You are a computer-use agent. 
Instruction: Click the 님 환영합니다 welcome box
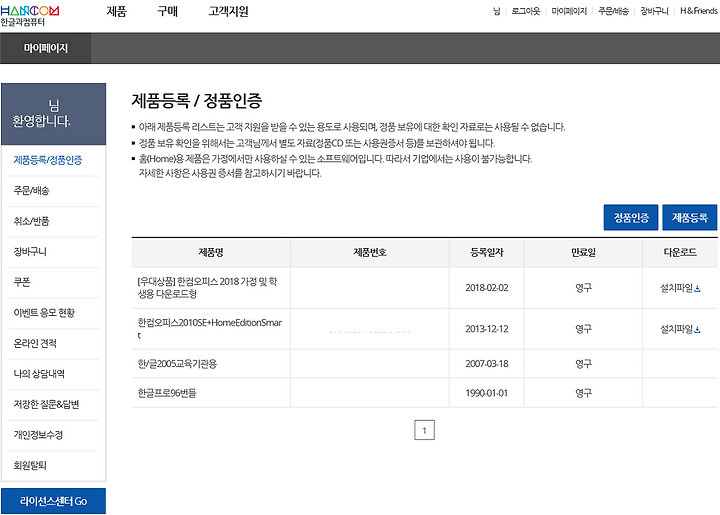[53, 114]
